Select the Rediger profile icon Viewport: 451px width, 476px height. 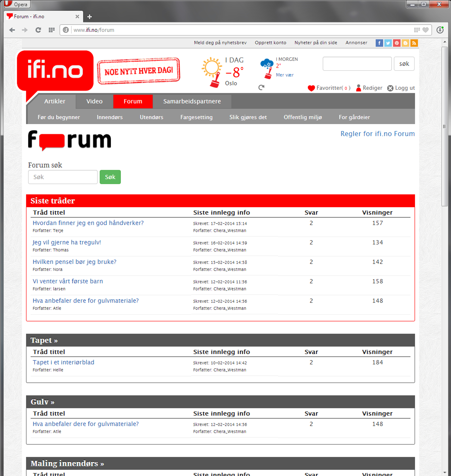359,88
